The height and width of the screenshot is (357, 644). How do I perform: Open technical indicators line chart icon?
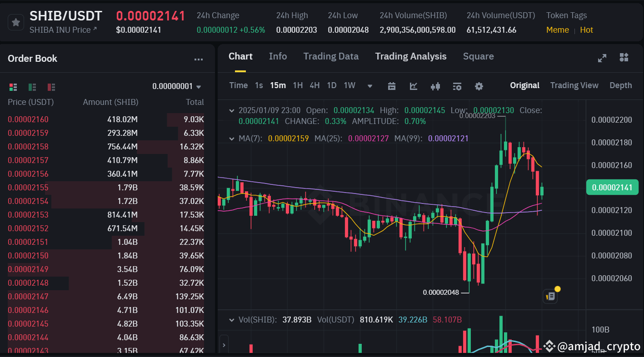click(414, 86)
